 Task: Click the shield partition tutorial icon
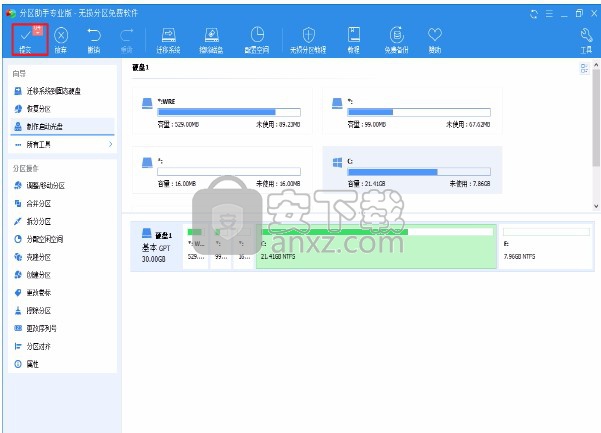coord(309,35)
